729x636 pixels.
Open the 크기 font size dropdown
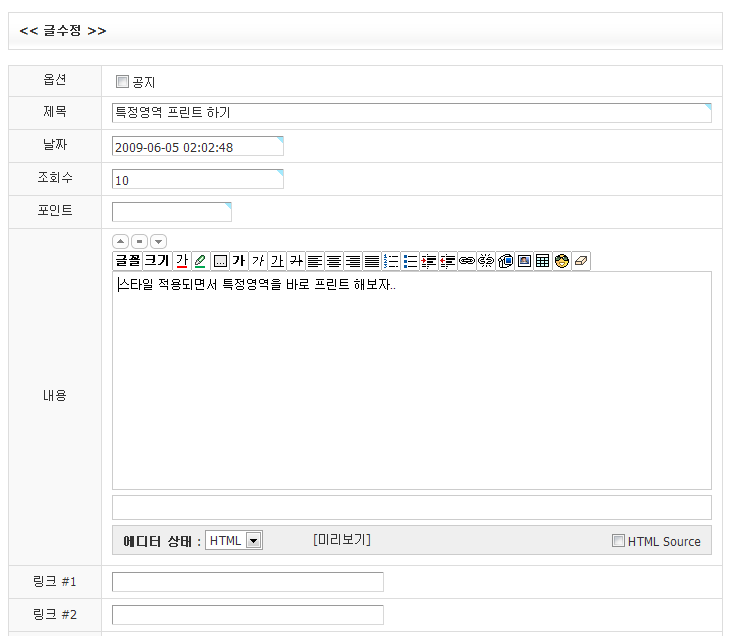point(156,261)
